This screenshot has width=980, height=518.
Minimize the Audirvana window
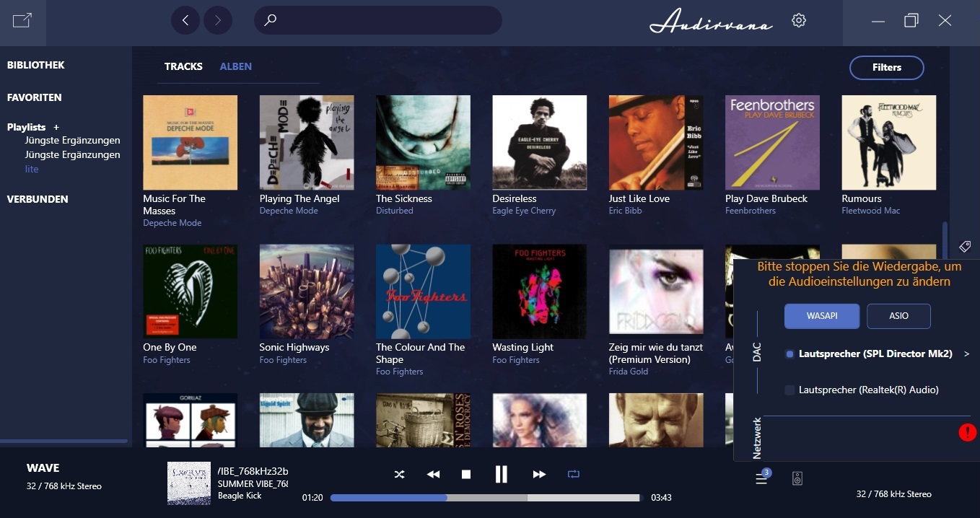tap(878, 21)
